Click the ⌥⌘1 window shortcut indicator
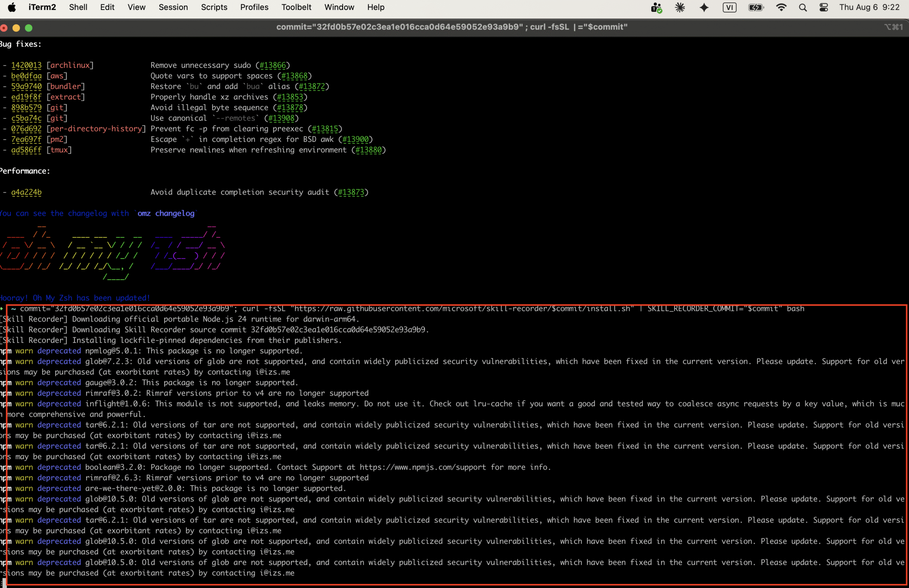909x588 pixels. click(893, 27)
